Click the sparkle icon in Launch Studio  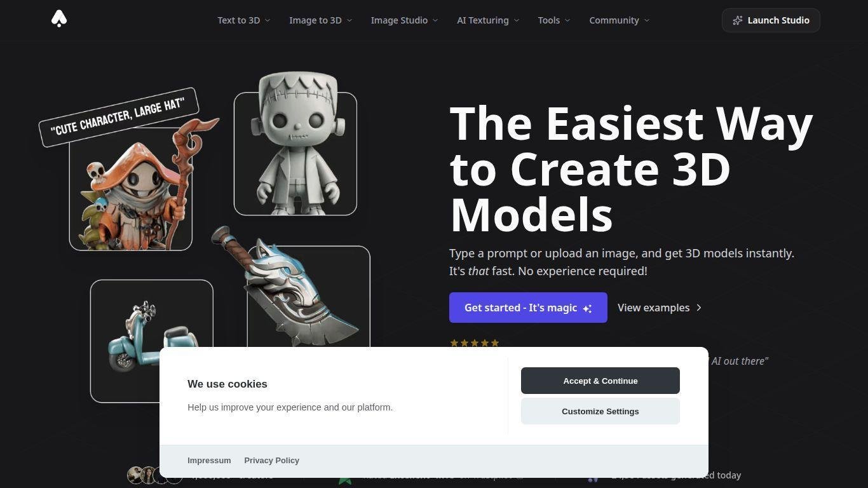(x=737, y=20)
